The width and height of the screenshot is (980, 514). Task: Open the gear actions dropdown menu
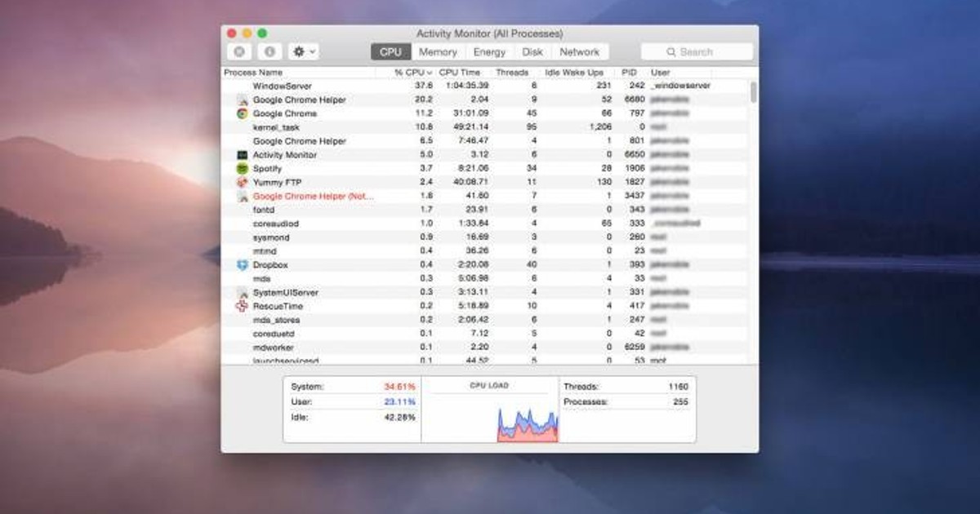tap(304, 52)
